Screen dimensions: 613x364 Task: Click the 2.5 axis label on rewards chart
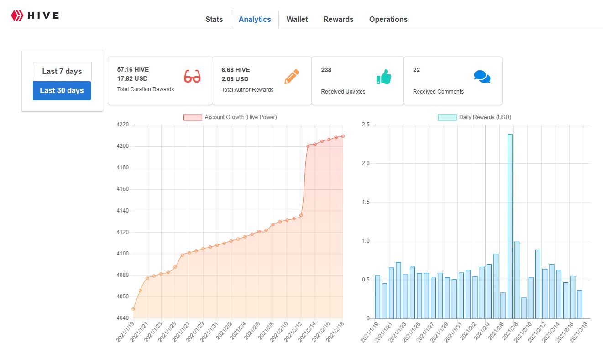coord(365,125)
